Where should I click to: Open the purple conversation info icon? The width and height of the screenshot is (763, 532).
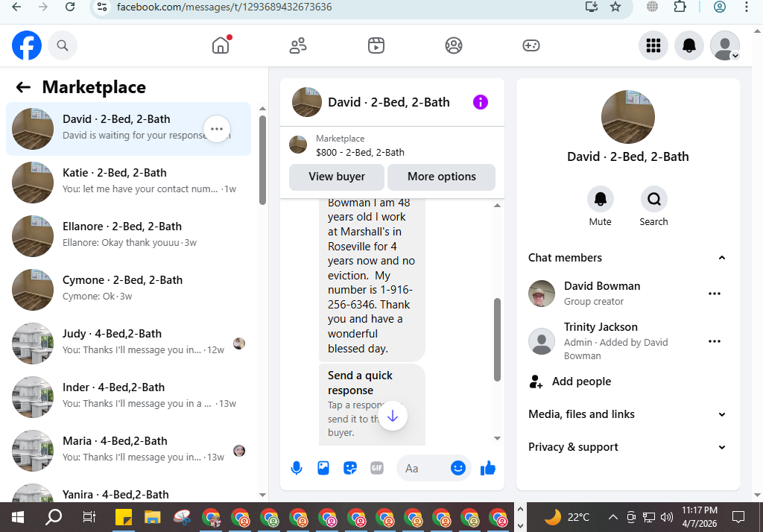point(481,102)
